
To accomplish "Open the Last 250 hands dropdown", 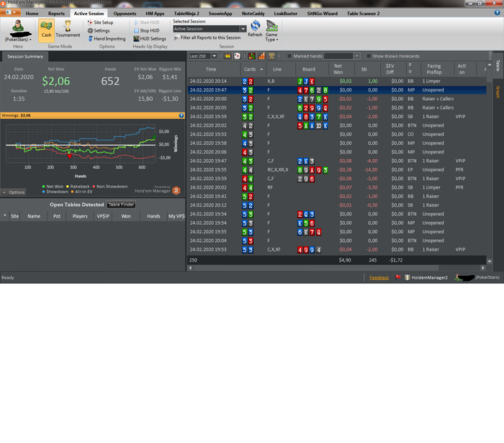I will coord(214,56).
